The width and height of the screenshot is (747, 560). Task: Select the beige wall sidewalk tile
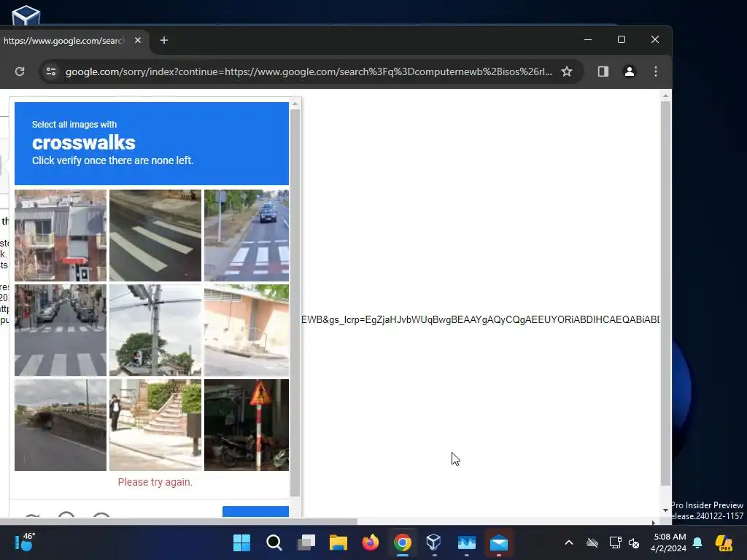tap(247, 330)
